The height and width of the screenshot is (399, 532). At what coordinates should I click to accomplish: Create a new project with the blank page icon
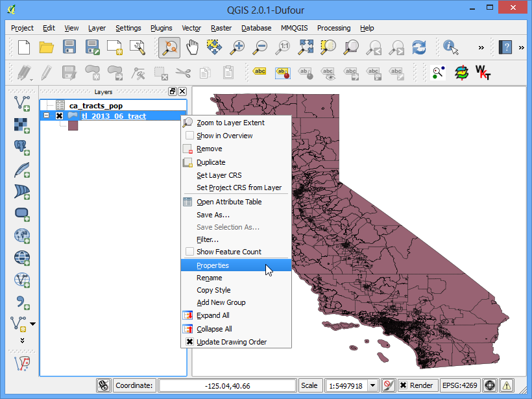[24, 47]
